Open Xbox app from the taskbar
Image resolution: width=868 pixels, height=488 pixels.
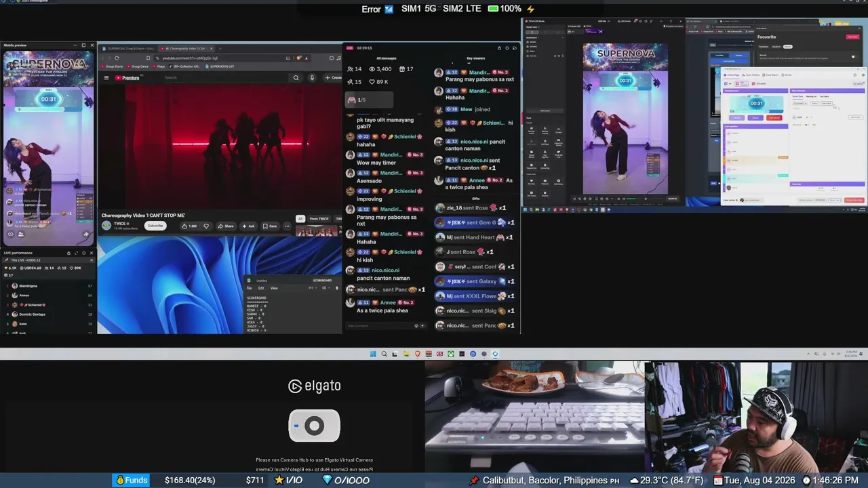450,354
